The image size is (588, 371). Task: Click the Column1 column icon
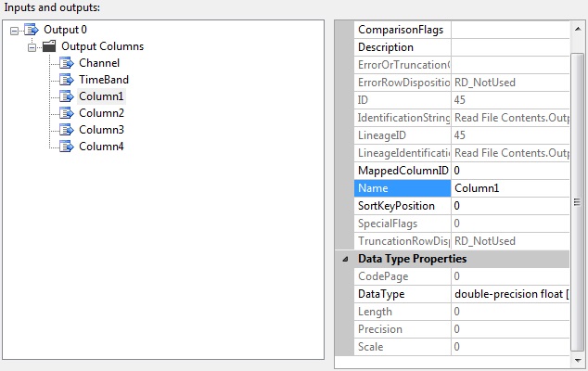[x=66, y=96]
